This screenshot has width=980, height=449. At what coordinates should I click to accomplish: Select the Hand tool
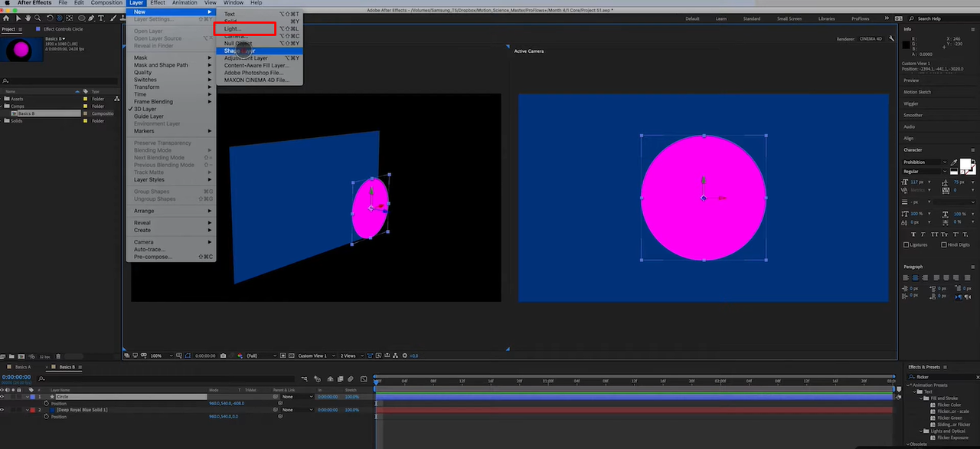click(x=28, y=18)
